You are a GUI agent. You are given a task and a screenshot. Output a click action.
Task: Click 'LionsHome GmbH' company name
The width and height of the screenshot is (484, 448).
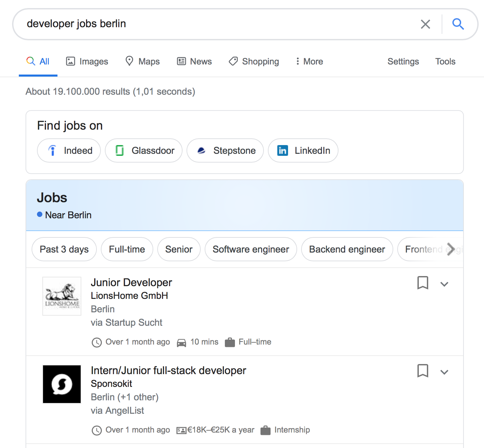pos(129,296)
